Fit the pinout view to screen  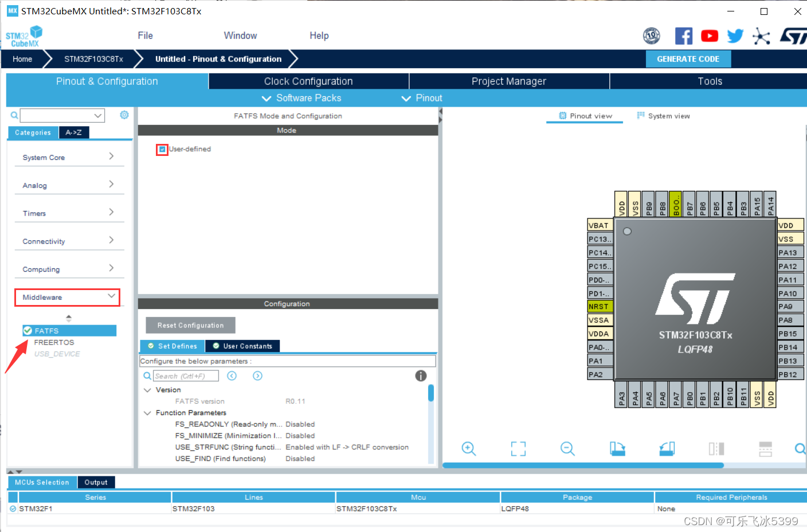(x=518, y=449)
